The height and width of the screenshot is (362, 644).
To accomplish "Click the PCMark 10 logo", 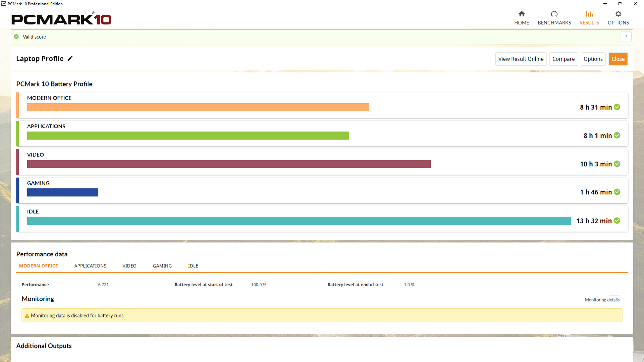I will click(61, 19).
